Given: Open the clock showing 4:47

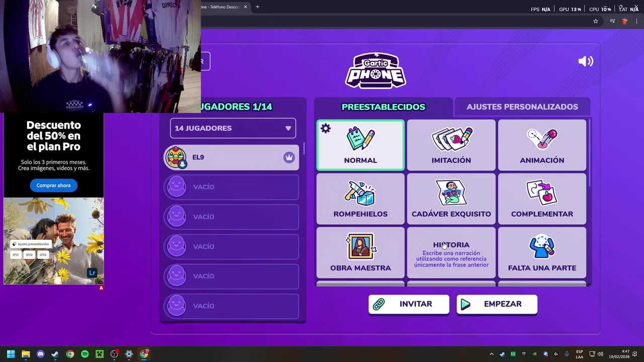Looking at the screenshot, I should (x=619, y=354).
